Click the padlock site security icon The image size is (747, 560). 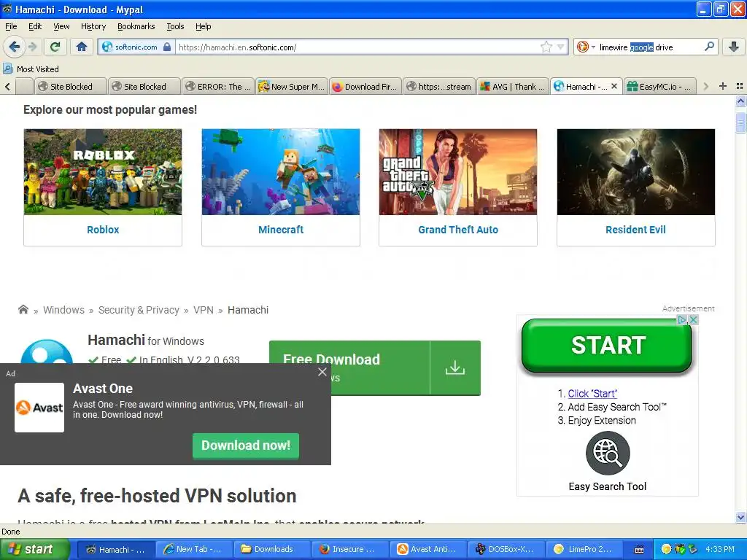coord(167,47)
